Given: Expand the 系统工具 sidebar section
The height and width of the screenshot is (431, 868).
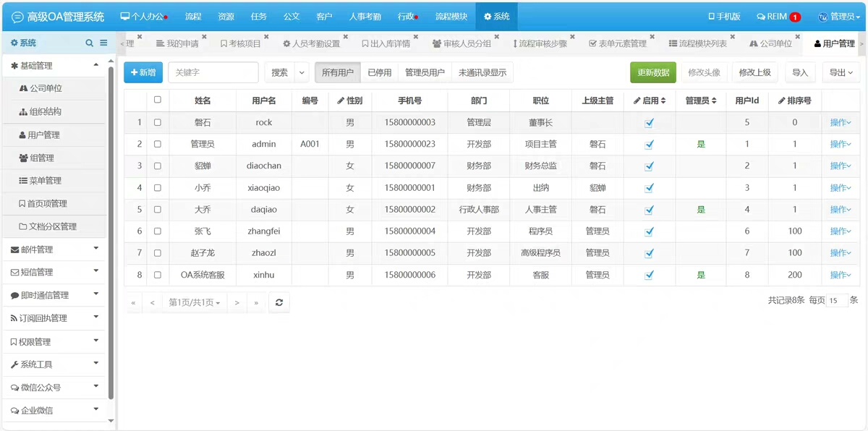Looking at the screenshot, I should [x=54, y=364].
